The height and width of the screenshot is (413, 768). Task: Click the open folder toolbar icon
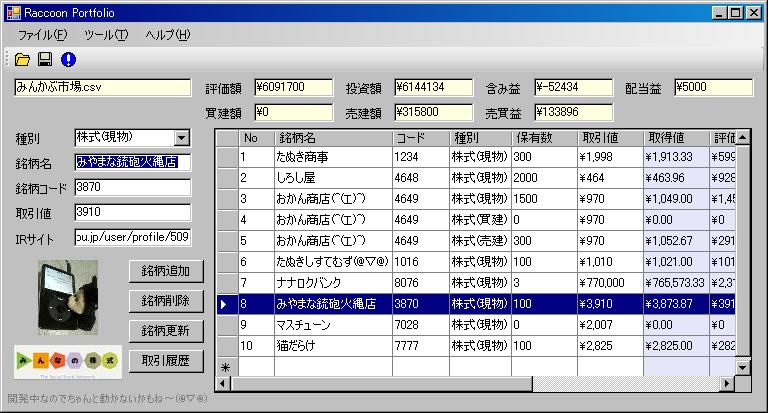(22, 59)
